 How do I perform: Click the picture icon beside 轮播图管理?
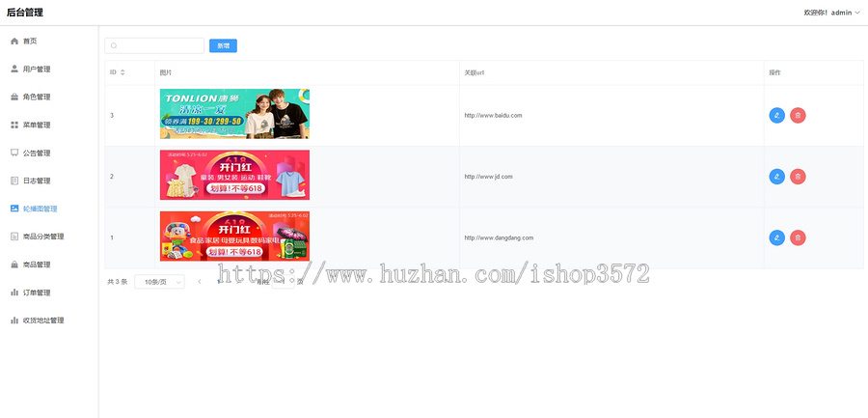[x=14, y=209]
